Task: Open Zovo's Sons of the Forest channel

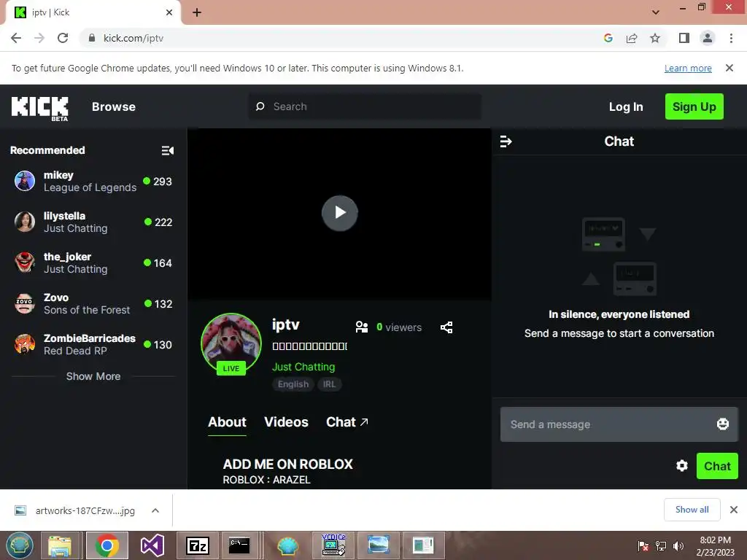Action: (x=93, y=304)
